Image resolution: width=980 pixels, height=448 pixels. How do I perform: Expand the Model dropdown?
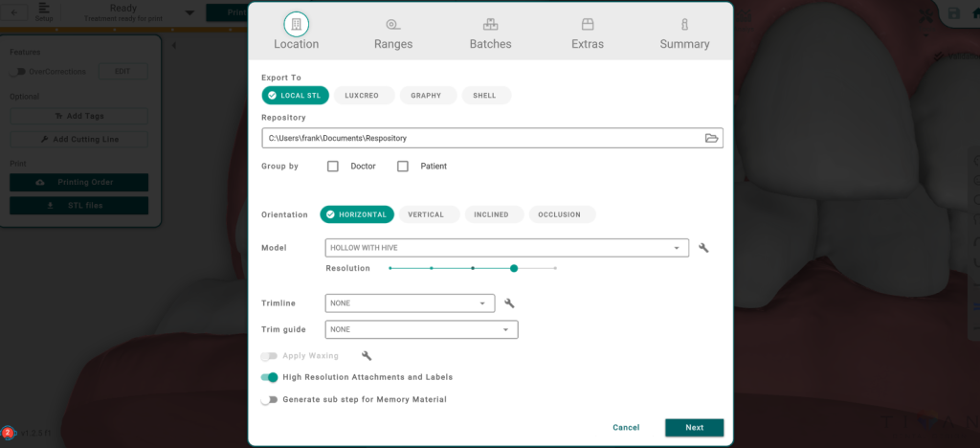(x=506, y=248)
